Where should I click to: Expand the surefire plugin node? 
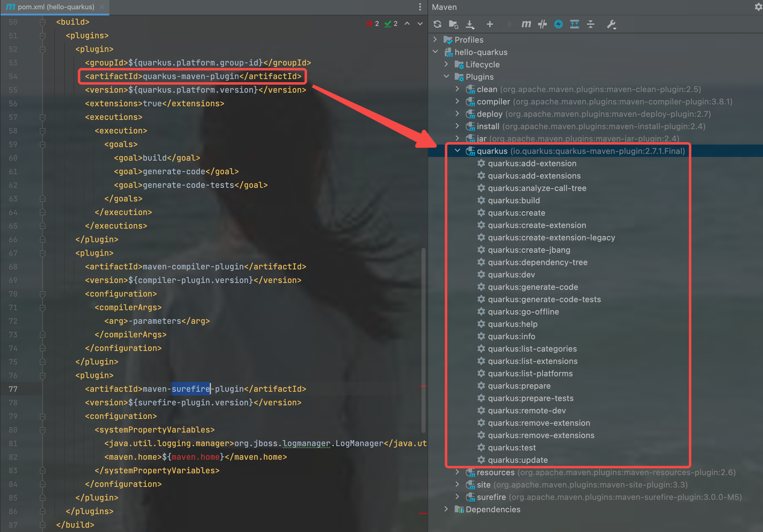pos(457,496)
